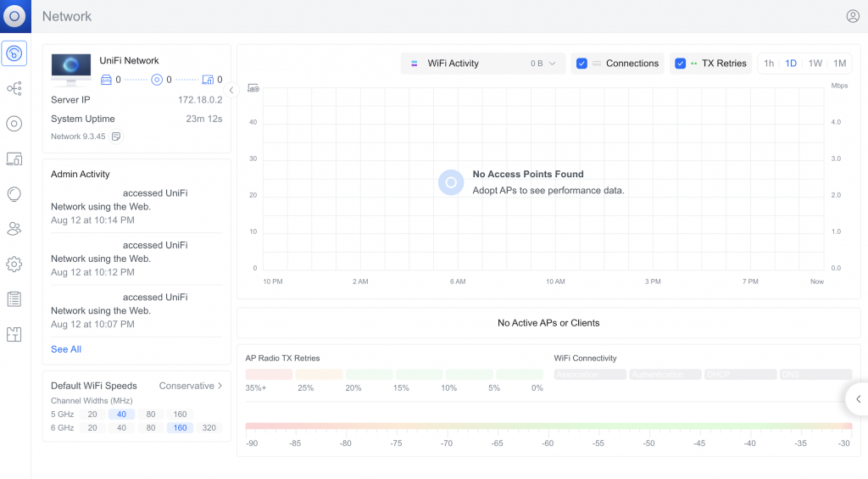
Task: Click the signal strength gradient bar
Action: click(x=548, y=426)
